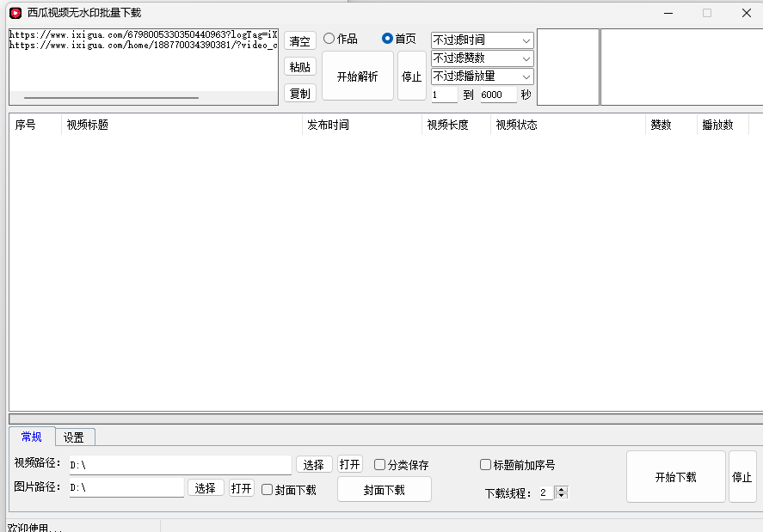
Task: Open the 不过滤赞数 dropdown
Action: click(x=482, y=58)
